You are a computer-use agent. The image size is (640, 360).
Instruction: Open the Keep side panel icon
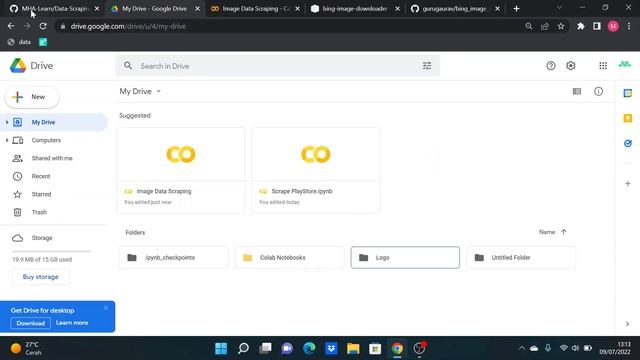(x=628, y=118)
